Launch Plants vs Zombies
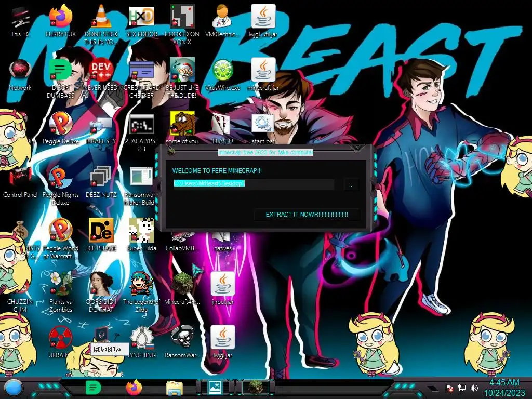Viewport: 532px width, 399px height. [x=61, y=293]
